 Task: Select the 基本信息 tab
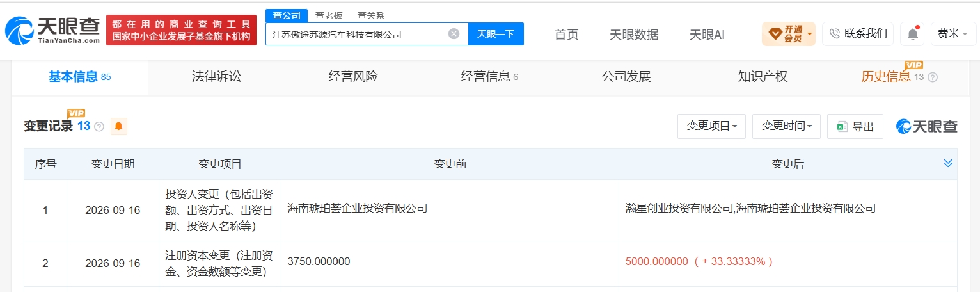click(x=80, y=77)
